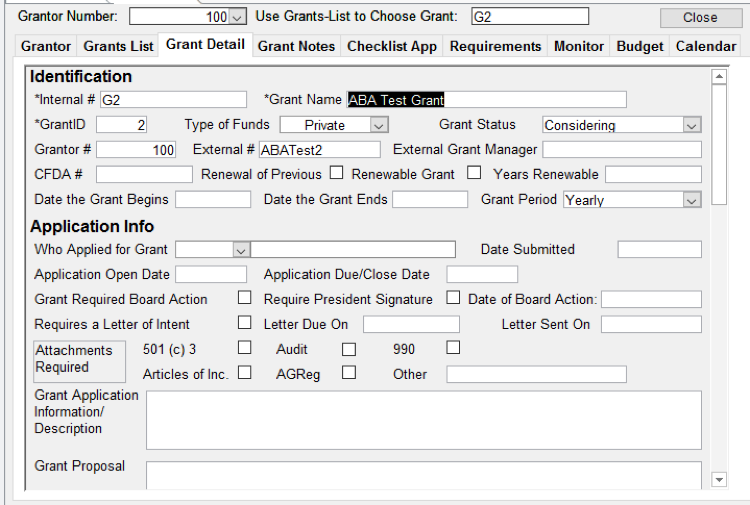Expand the Grant Period dropdown
750x505 pixels.
(691, 200)
